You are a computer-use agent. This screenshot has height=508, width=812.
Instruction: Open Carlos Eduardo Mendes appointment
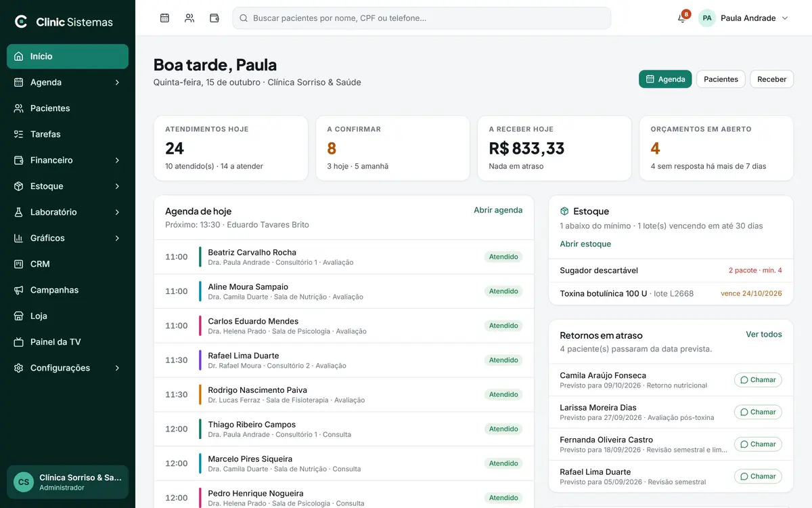pyautogui.click(x=344, y=326)
